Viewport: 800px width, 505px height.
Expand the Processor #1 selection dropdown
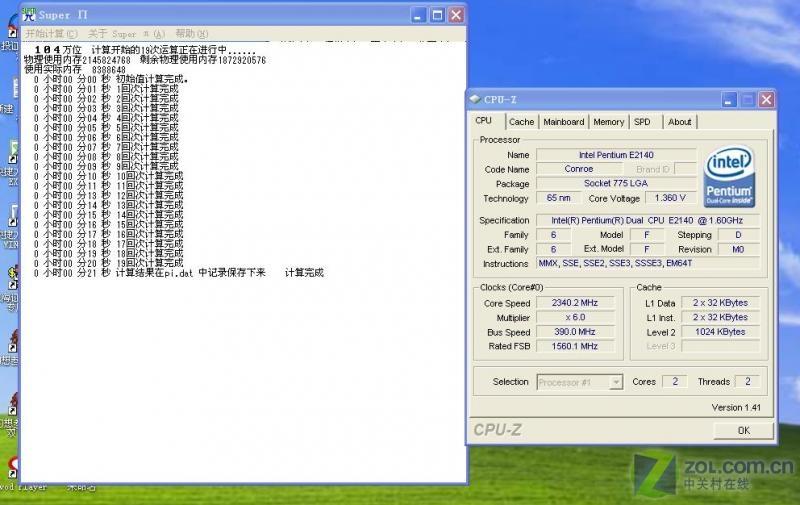[616, 382]
